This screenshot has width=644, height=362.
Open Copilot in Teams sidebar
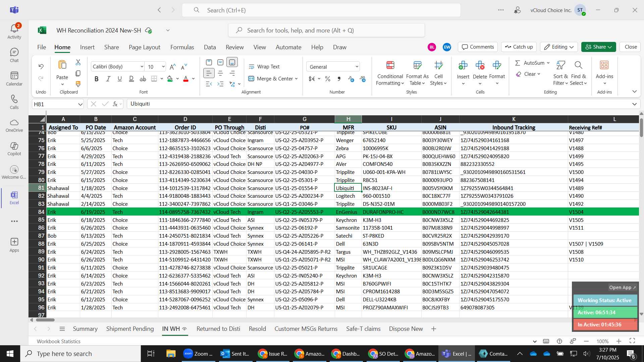pos(14,149)
